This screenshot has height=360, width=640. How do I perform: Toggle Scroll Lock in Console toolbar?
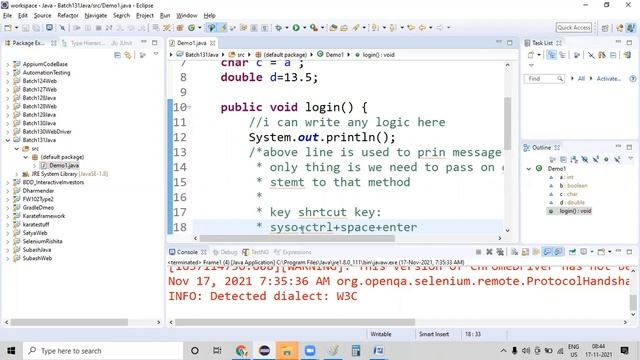coord(525,252)
